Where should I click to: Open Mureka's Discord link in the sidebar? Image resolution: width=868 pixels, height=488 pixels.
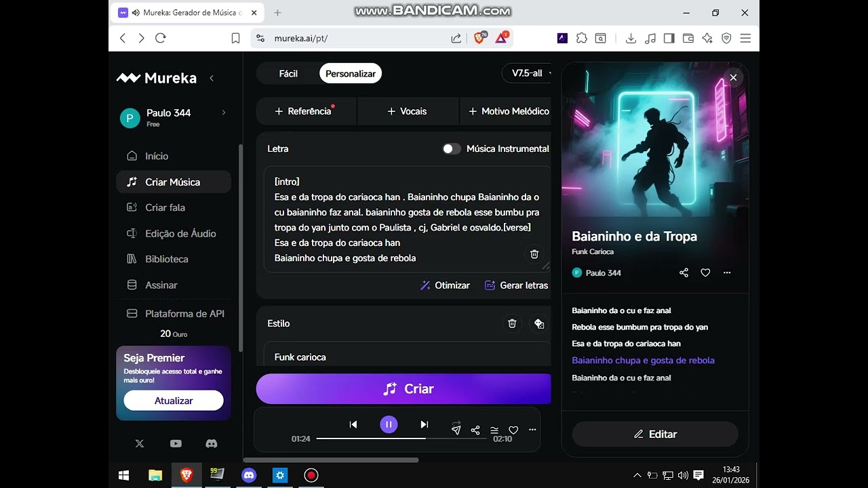pyautogui.click(x=212, y=443)
